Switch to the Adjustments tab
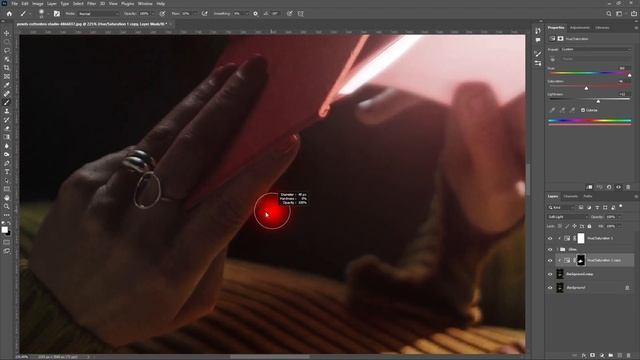The image size is (640, 360). [580, 28]
